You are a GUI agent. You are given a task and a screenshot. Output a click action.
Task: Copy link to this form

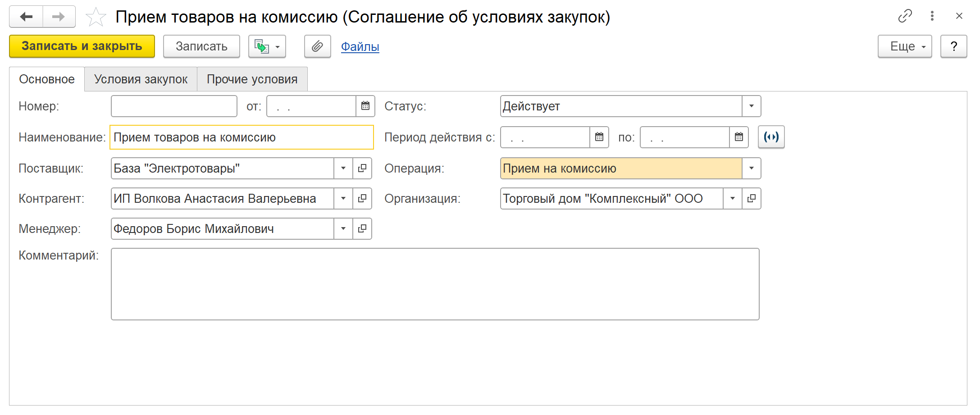coord(905,16)
